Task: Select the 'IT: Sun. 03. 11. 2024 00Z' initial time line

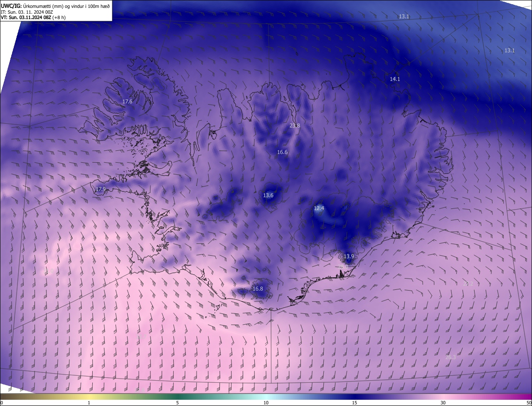Action: [27, 12]
